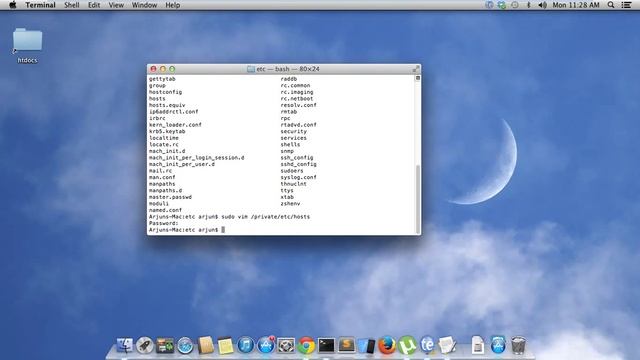Open the document stack in the dock
Image resolution: width=640 pixels, height=360 pixels.
point(478,345)
